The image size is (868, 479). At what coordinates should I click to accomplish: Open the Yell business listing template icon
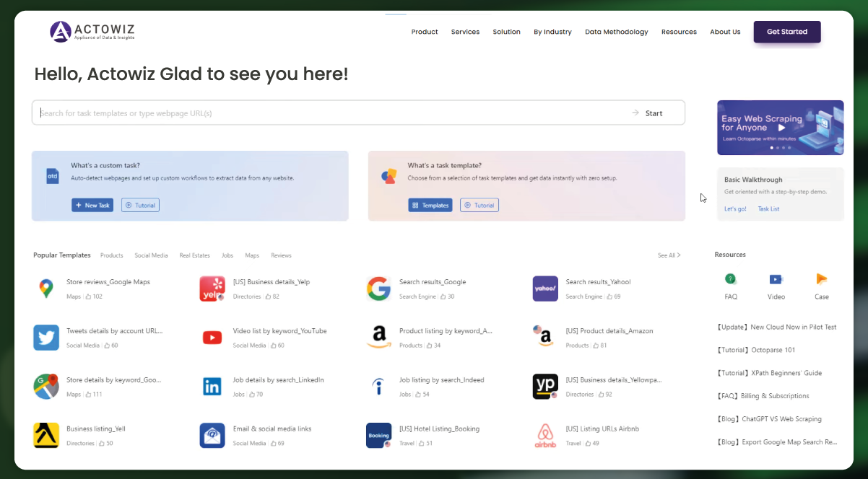point(46,435)
